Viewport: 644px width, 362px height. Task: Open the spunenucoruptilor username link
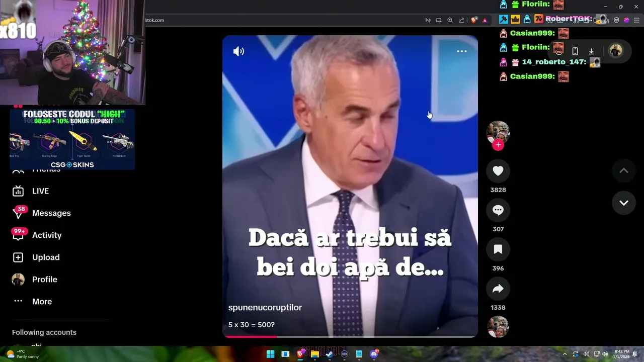[265, 307]
